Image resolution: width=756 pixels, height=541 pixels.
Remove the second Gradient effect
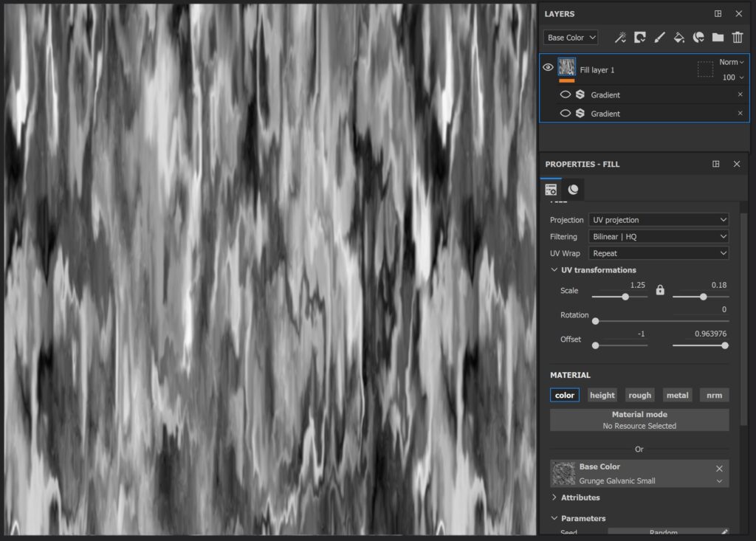(x=740, y=114)
